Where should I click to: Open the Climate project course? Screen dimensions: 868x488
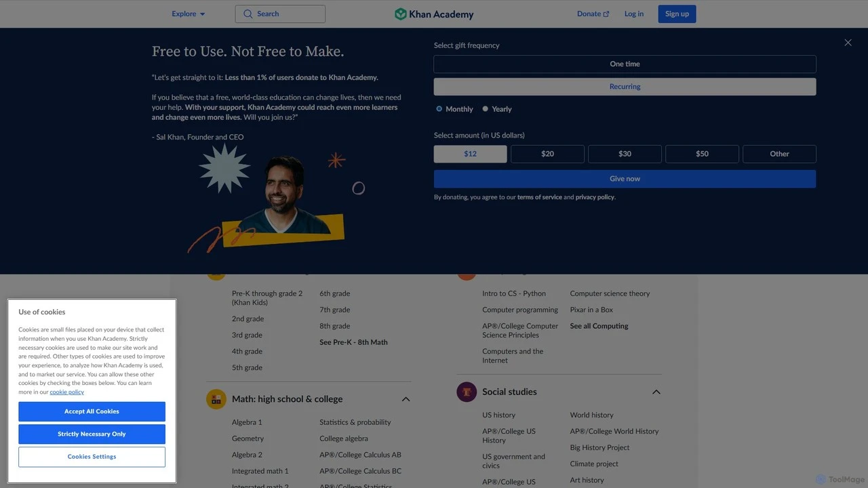(x=594, y=464)
